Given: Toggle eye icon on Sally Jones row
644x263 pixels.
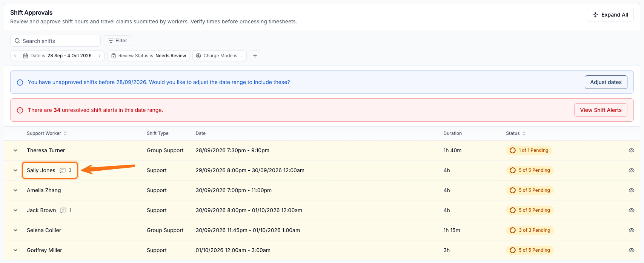Looking at the screenshot, I should [632, 170].
